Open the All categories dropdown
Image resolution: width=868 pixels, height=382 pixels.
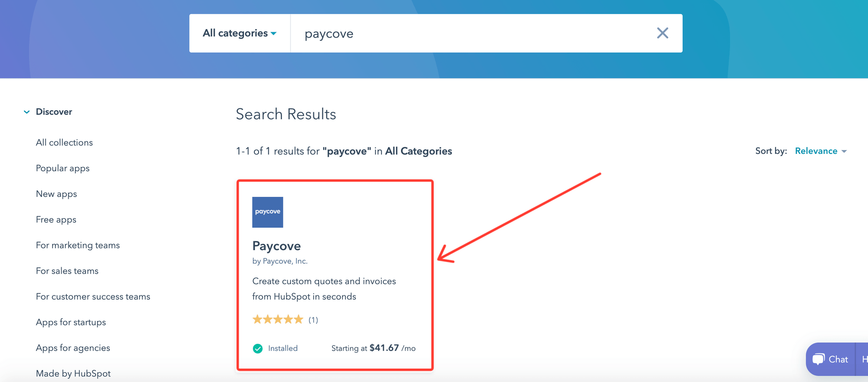pos(240,33)
